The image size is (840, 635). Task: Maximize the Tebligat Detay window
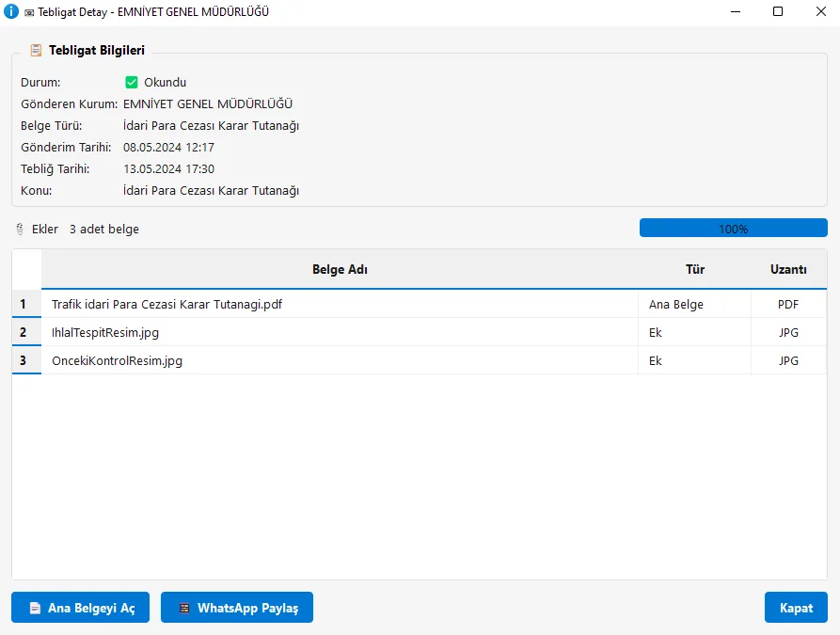(x=778, y=11)
